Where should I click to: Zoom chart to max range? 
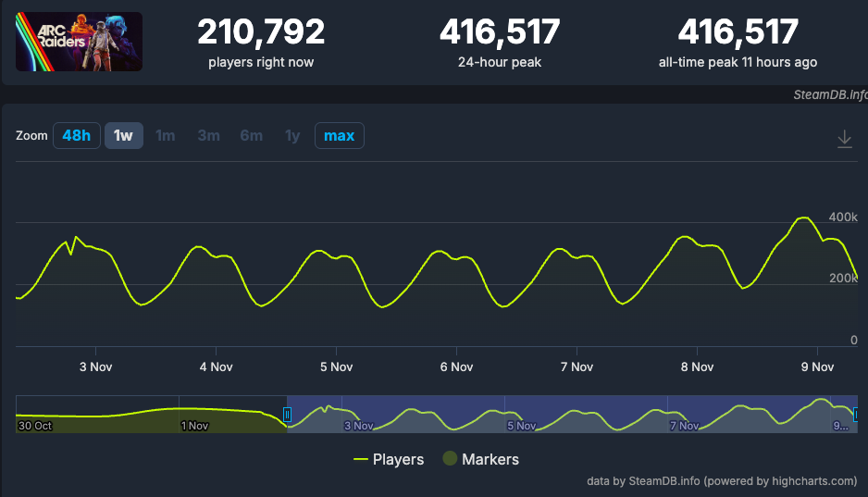point(339,136)
